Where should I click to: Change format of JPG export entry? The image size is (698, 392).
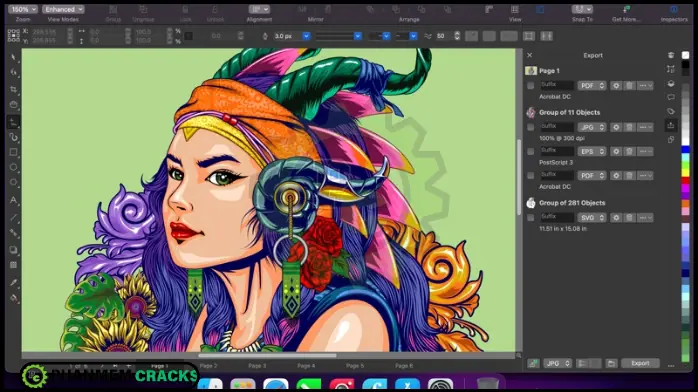tap(592, 127)
